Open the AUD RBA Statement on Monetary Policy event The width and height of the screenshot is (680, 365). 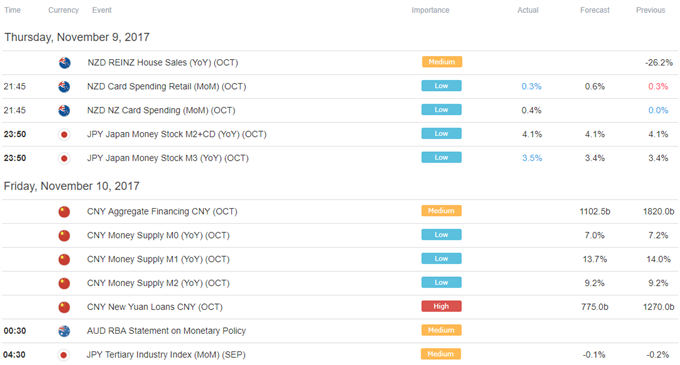pos(166,331)
